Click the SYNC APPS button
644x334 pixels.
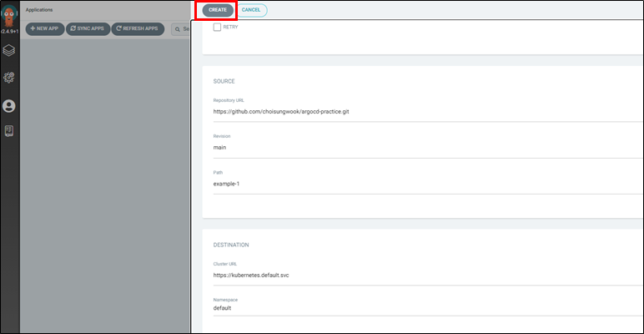(x=88, y=29)
